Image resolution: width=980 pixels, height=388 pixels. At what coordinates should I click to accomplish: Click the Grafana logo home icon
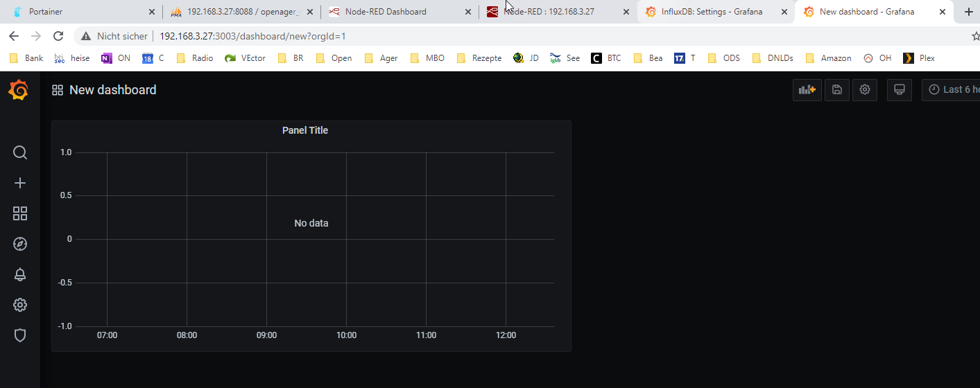(19, 90)
